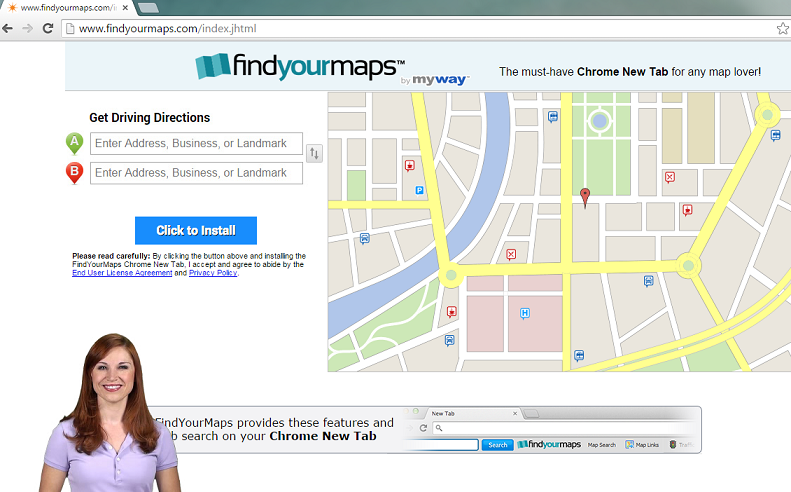Click Map Search in preview toolbar
This screenshot has width=791, height=492.
point(601,445)
